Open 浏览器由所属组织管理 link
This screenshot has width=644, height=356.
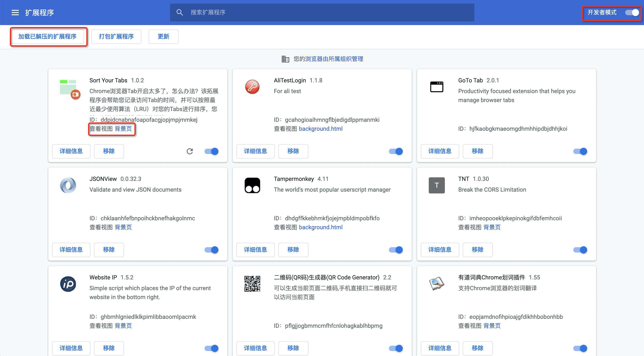pos(334,59)
